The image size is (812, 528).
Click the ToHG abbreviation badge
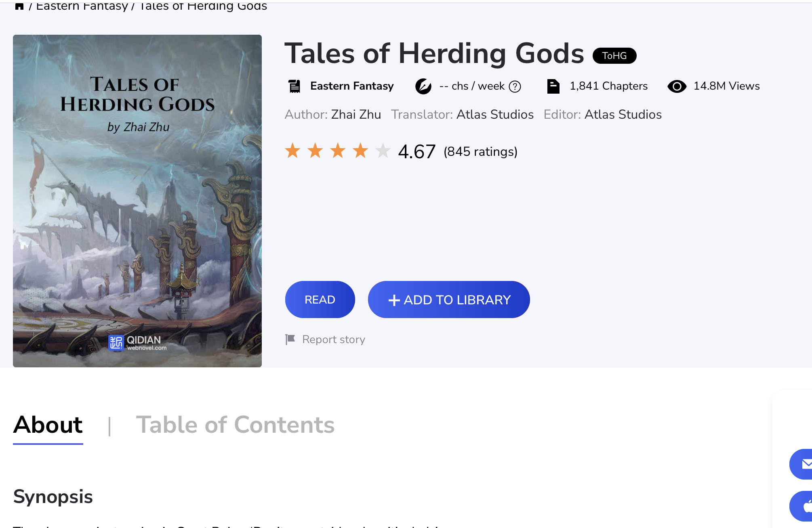pos(614,56)
